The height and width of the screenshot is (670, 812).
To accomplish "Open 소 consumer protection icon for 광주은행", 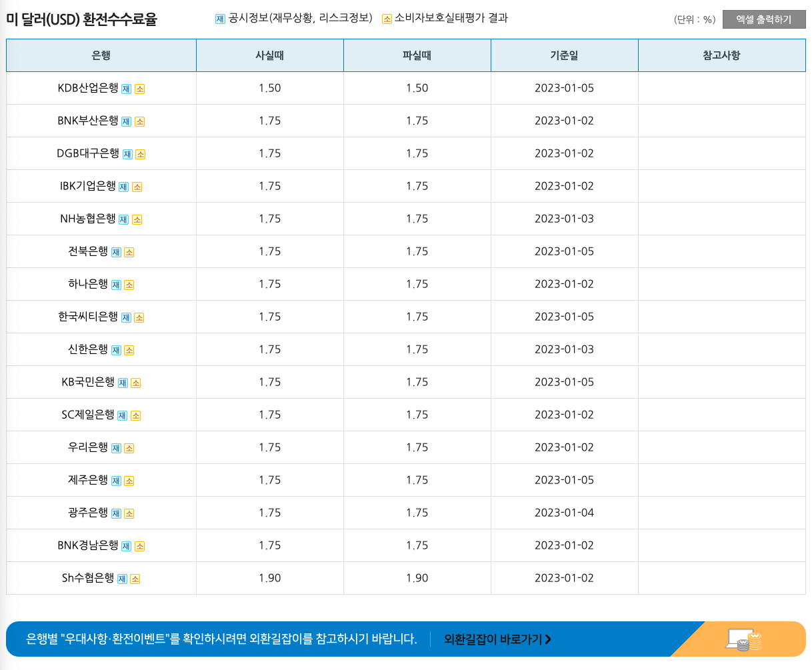I will tap(129, 513).
